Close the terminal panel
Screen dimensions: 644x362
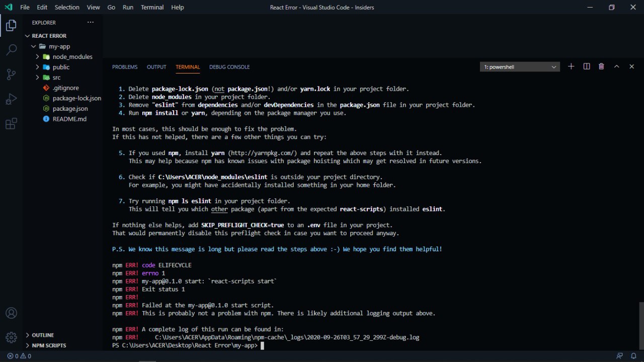[x=631, y=66]
